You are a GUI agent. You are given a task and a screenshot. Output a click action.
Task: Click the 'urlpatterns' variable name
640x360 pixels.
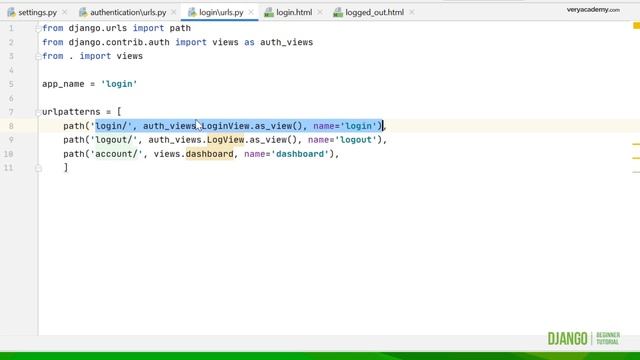pos(71,112)
